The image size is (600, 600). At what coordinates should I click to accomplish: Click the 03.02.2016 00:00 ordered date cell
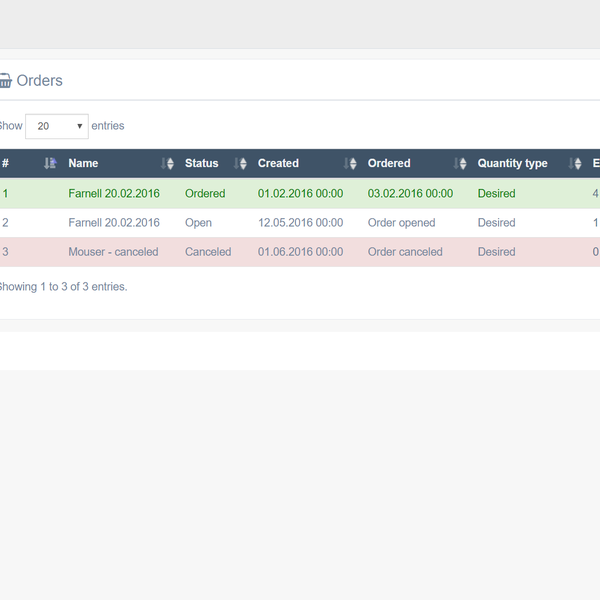click(x=410, y=194)
